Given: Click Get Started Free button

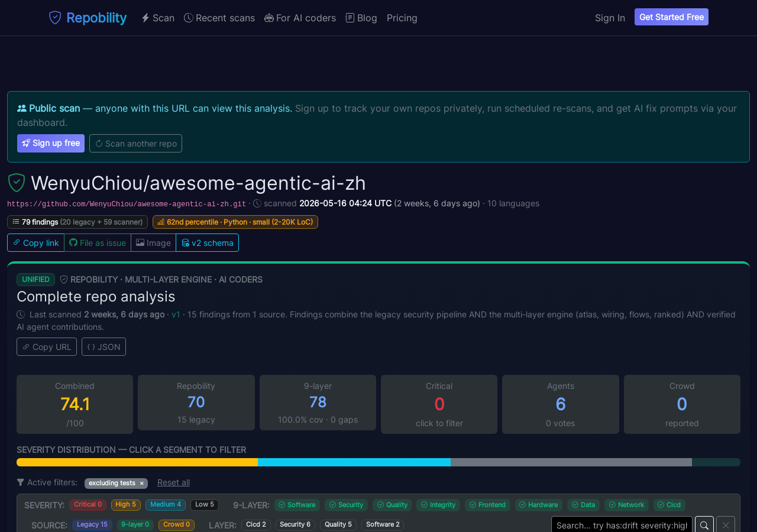Looking at the screenshot, I should click(671, 17).
